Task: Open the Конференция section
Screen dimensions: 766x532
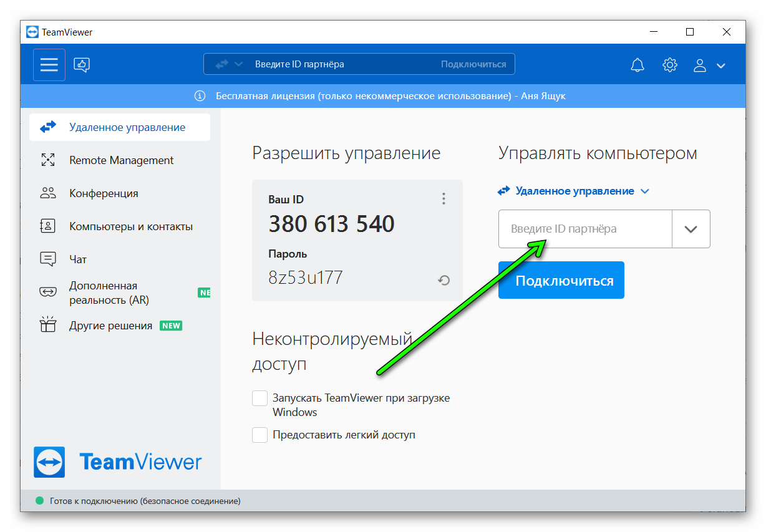Action: 120,193
